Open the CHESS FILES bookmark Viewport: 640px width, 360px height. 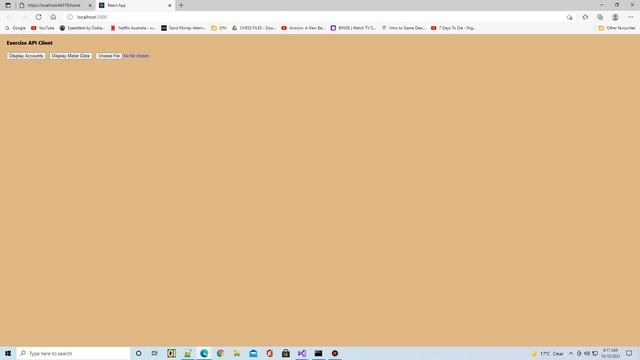coord(254,28)
